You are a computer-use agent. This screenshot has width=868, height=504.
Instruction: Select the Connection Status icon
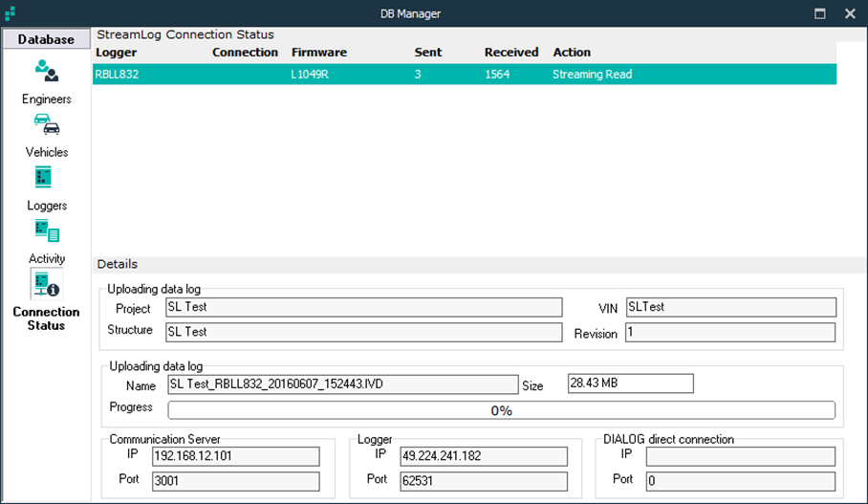click(x=46, y=283)
